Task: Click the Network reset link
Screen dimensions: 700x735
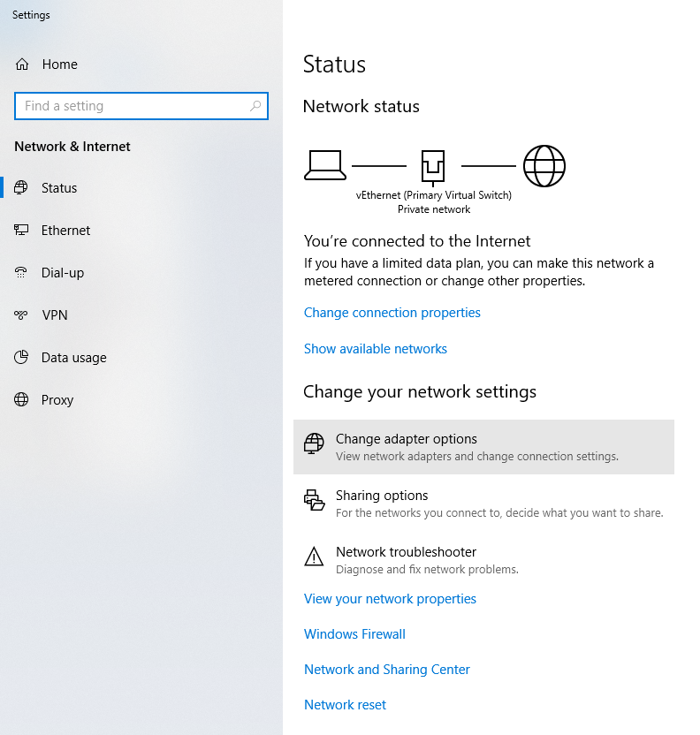Action: tap(345, 705)
